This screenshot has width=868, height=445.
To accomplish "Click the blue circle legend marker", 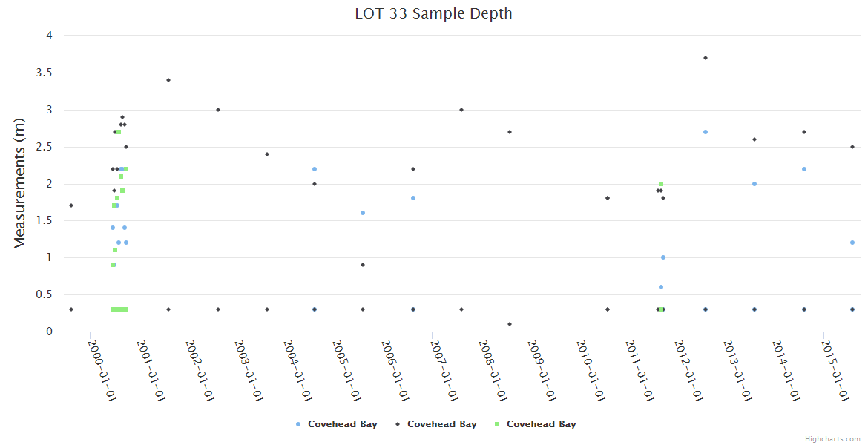I will 298,424.
